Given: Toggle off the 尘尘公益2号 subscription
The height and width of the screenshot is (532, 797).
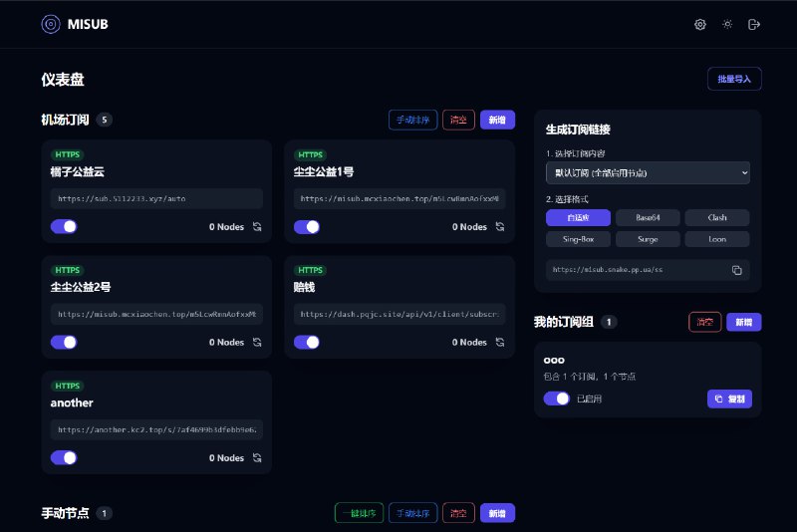Looking at the screenshot, I should coord(64,343).
